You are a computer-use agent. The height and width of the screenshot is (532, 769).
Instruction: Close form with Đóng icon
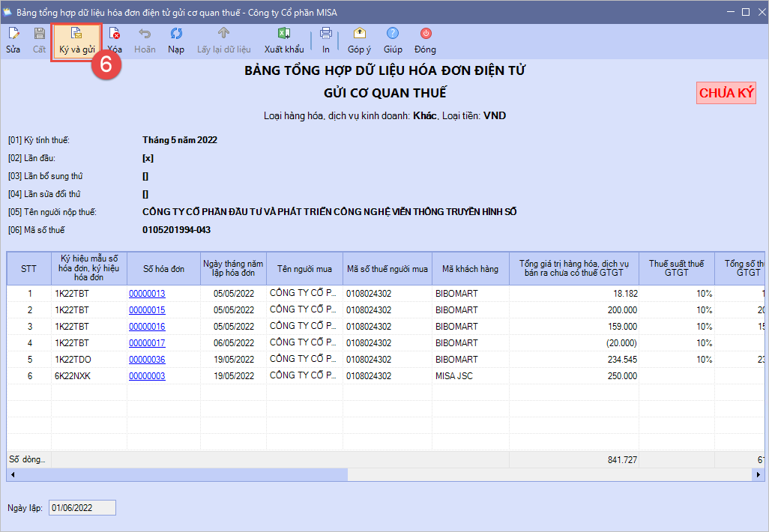[x=425, y=40]
